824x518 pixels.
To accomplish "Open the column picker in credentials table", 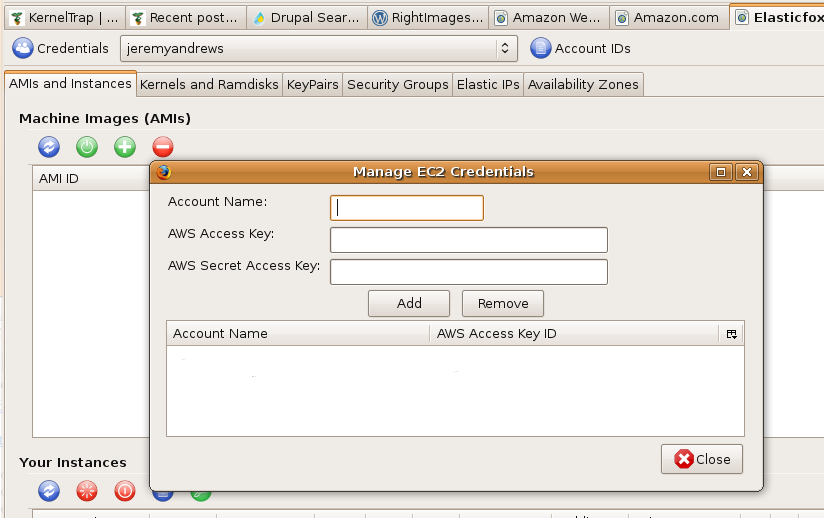I will click(731, 334).
